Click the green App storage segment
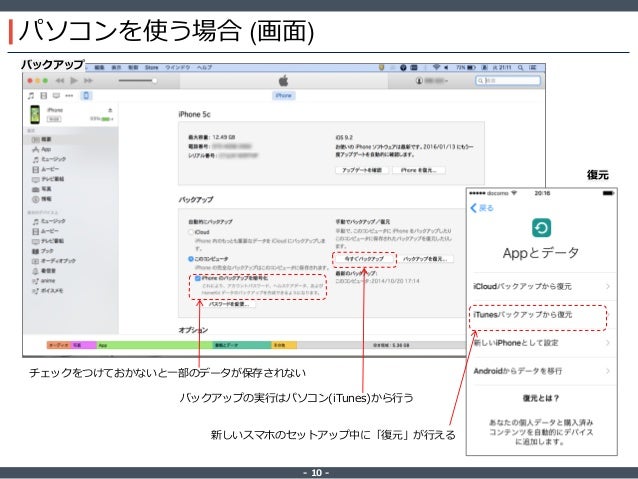Viewport: 638px width, 479px height. click(x=155, y=345)
